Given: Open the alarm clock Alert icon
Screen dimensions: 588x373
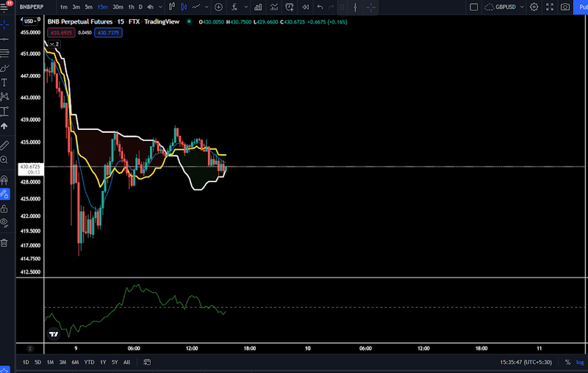Looking at the screenshot, I should pos(290,7).
